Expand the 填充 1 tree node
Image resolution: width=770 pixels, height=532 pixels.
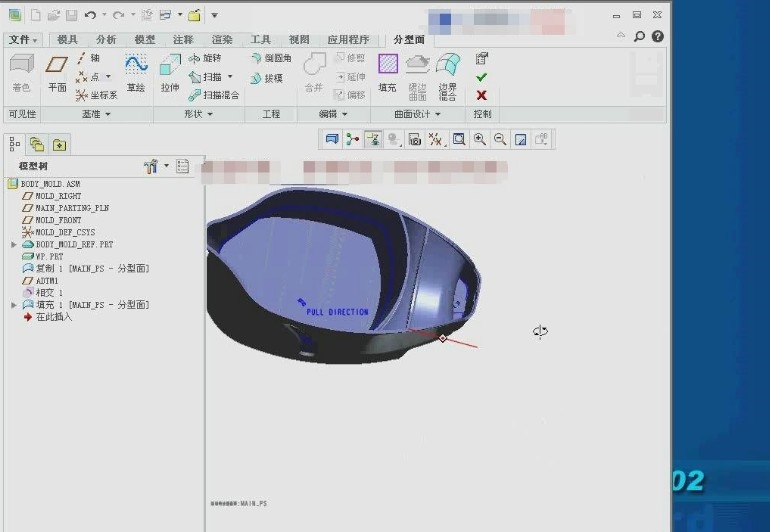tap(14, 305)
